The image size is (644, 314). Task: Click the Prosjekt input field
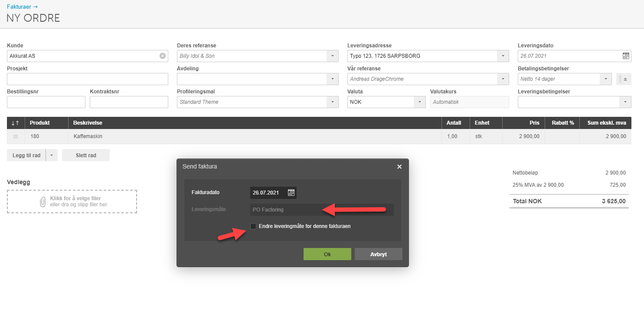coord(88,79)
